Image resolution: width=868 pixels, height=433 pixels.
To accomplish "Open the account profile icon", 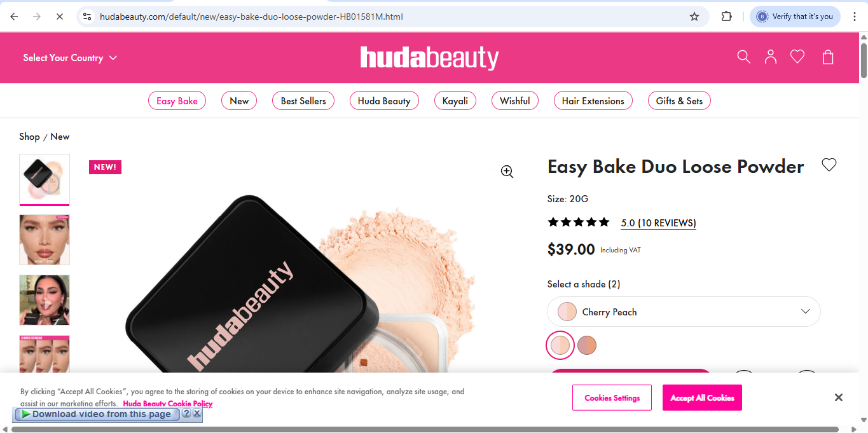I will tap(771, 57).
